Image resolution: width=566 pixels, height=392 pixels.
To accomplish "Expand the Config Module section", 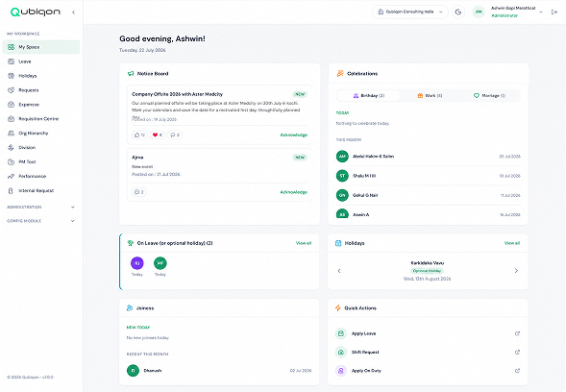I will [40, 221].
